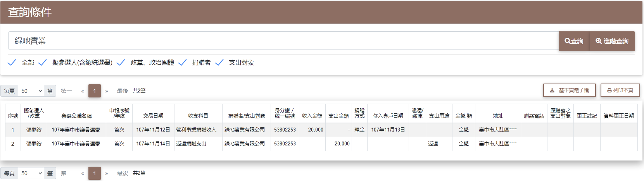The image size is (644, 181).
Task: Click bottom next page » arrow
Action: (107, 173)
